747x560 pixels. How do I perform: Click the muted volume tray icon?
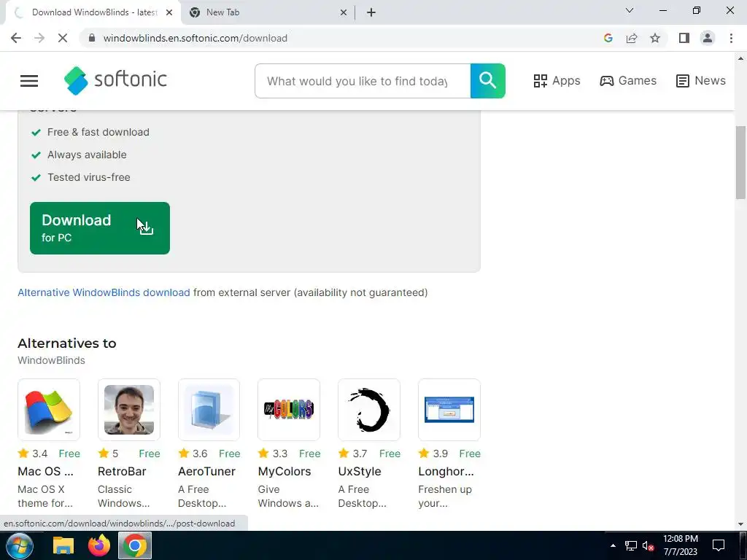click(x=648, y=545)
